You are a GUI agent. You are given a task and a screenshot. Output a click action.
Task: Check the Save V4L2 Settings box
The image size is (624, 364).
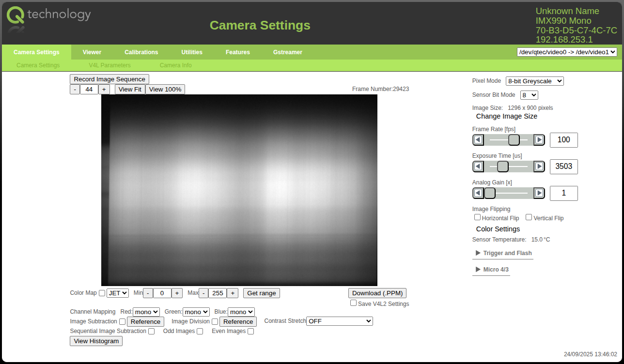[x=353, y=303]
